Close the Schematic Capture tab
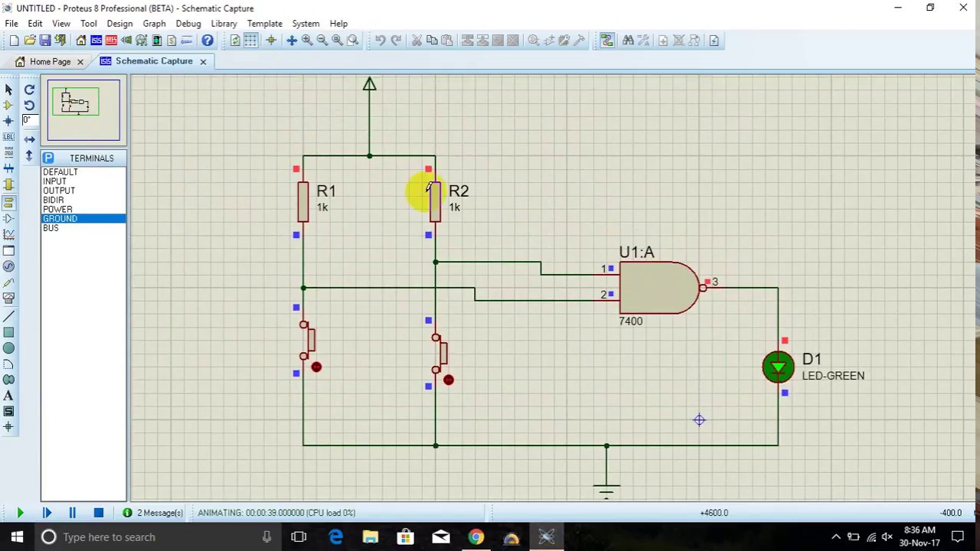This screenshot has width=980, height=551. point(203,61)
